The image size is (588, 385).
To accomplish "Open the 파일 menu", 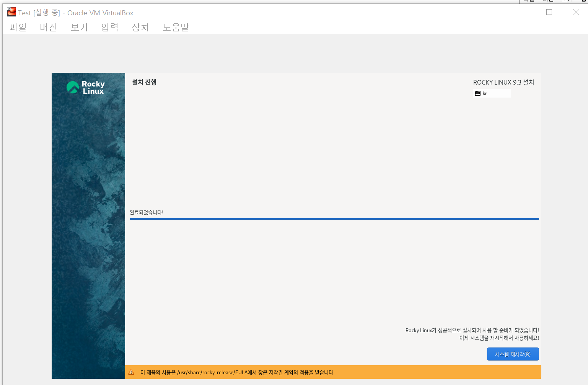I will point(18,27).
